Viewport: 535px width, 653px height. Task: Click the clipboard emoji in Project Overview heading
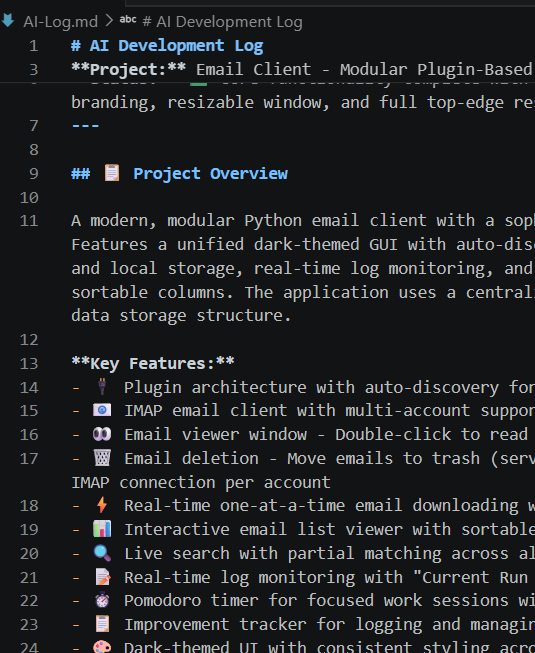click(112, 173)
